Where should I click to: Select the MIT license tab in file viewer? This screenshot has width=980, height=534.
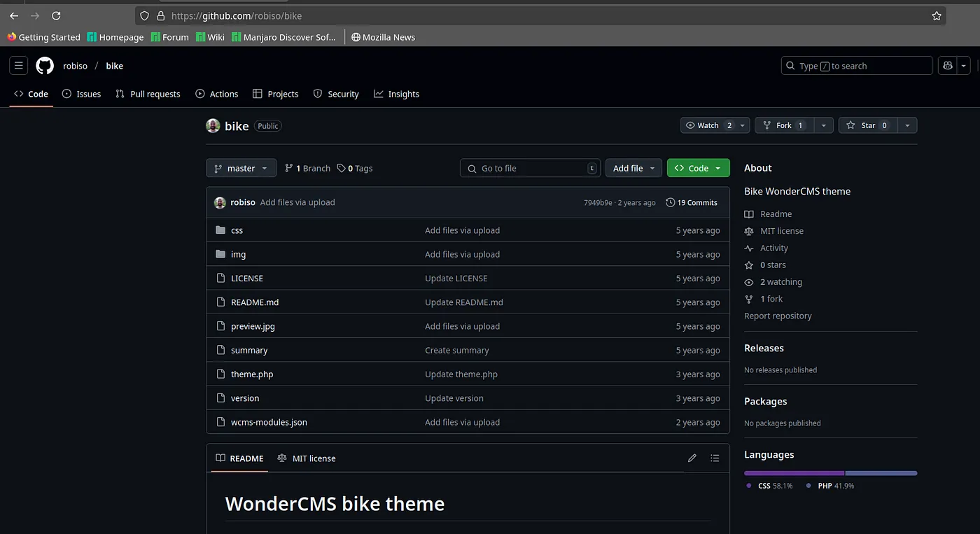pos(307,458)
